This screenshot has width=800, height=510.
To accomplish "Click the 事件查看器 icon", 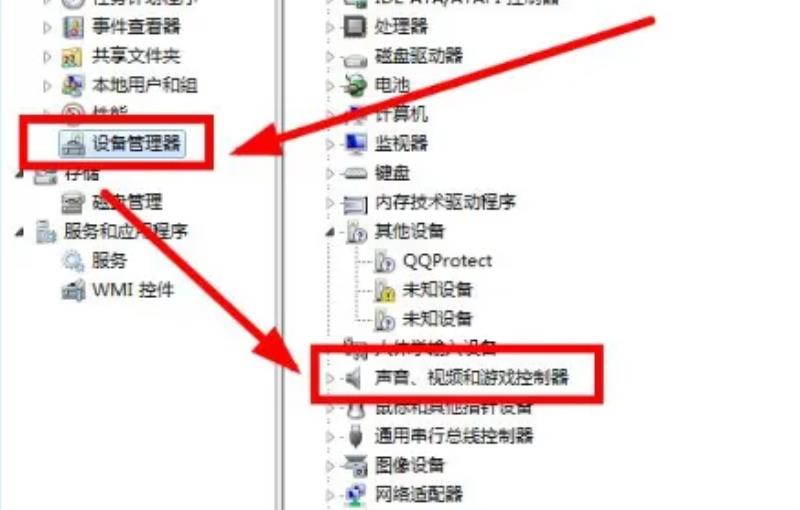I will (72, 27).
